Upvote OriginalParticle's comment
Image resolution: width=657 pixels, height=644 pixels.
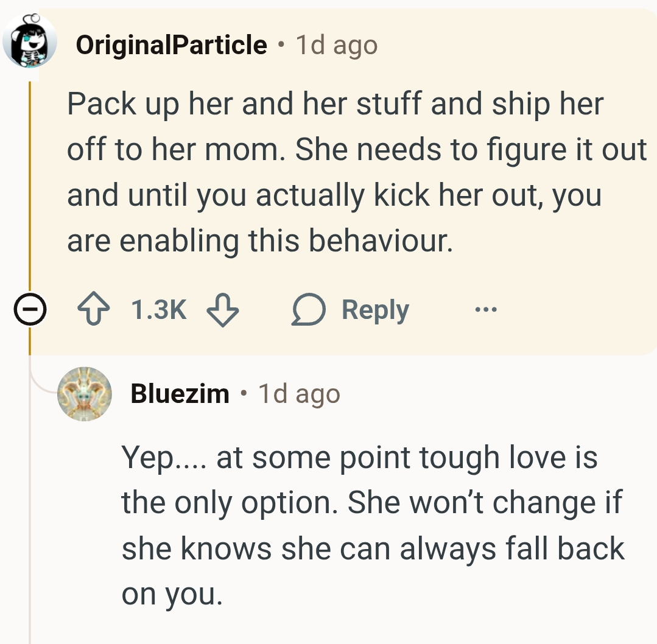pos(94,310)
